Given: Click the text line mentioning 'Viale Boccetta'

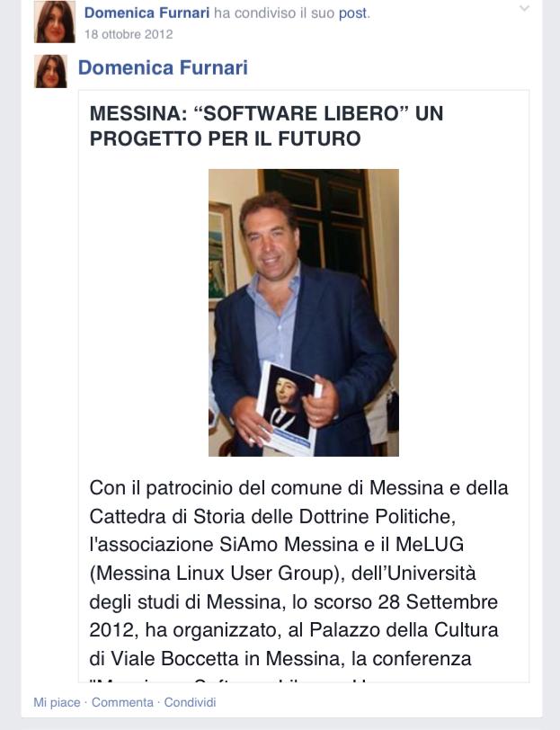Looking at the screenshot, I should click(280, 659).
